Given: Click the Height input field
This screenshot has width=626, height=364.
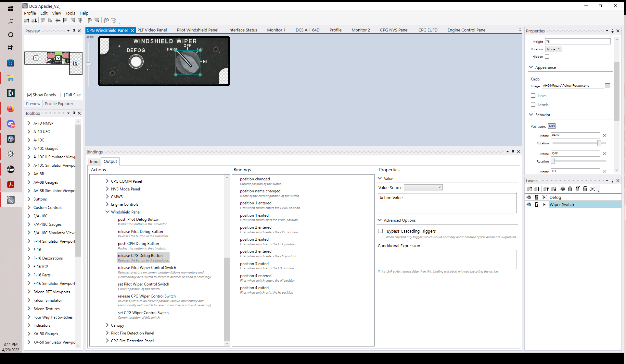Looking at the screenshot, I should point(578,42).
